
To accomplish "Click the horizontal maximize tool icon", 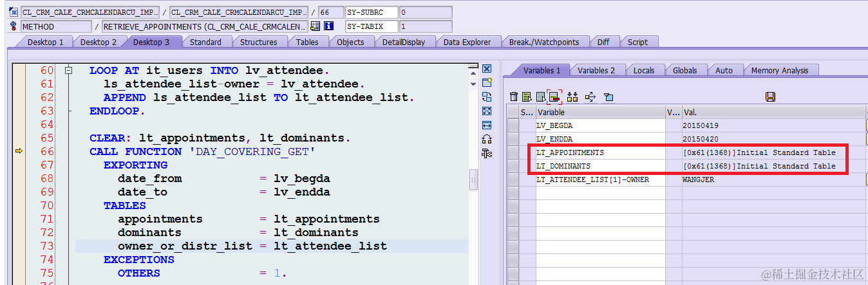I will pyautogui.click(x=487, y=125).
